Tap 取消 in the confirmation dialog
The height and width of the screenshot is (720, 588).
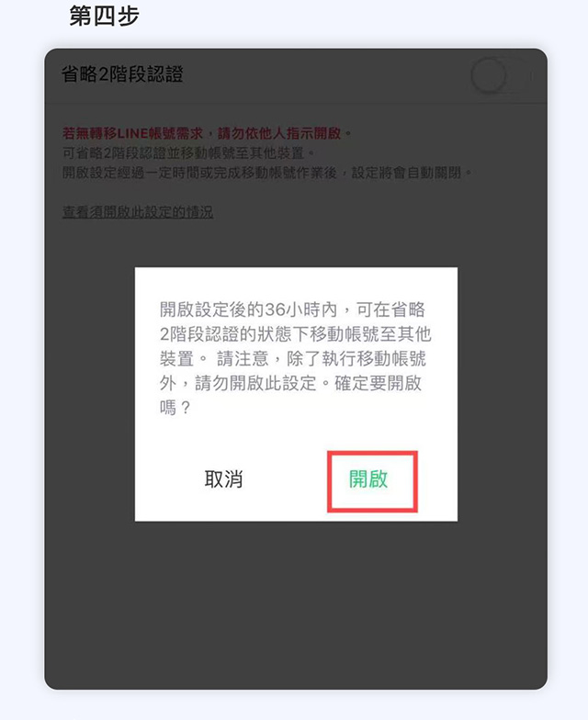tap(224, 479)
